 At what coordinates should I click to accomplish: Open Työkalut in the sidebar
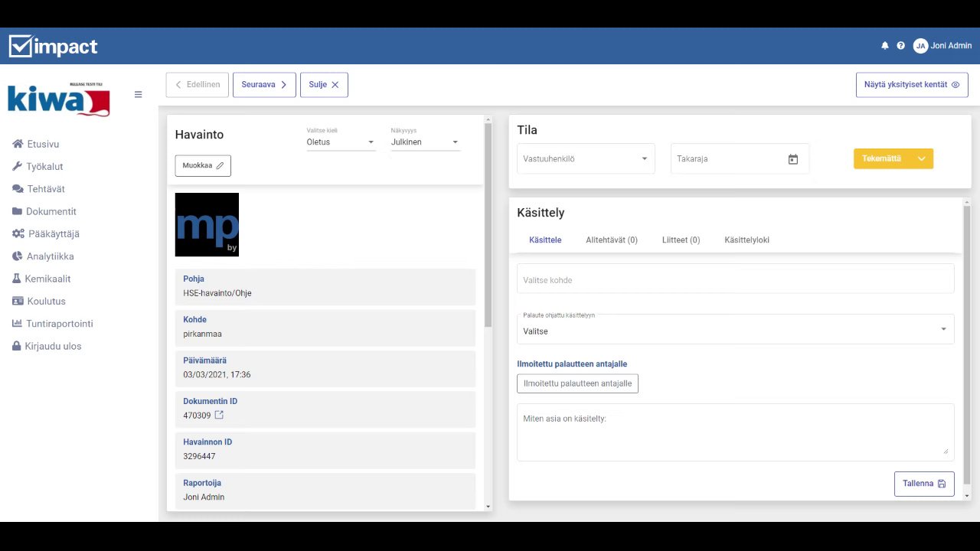pyautogui.click(x=44, y=166)
